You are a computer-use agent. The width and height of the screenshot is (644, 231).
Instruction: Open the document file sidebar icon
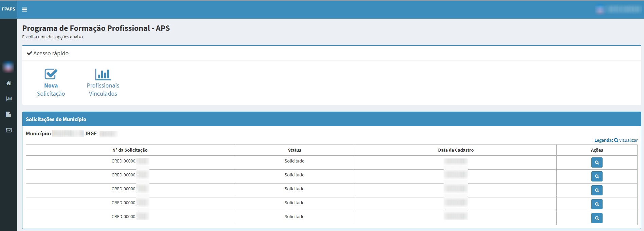[x=8, y=114]
